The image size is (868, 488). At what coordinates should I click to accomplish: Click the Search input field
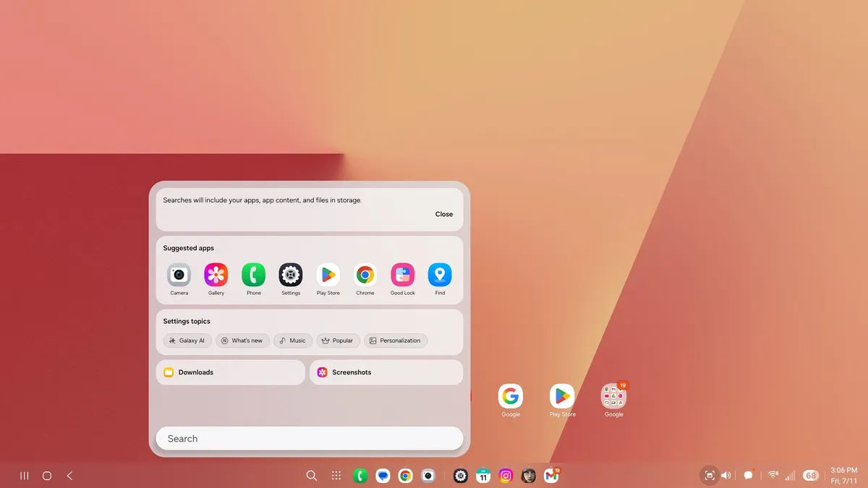pos(309,439)
